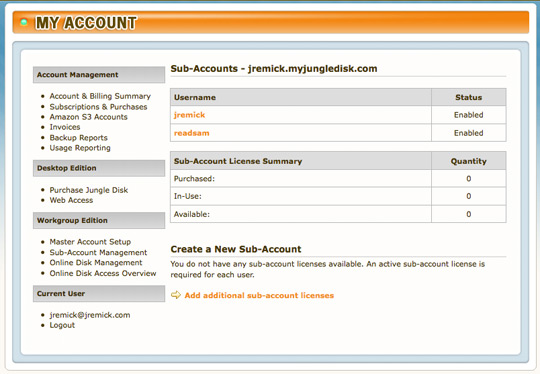Click the In-Use: row label
Viewport: 540px width, 374px height.
click(x=188, y=196)
